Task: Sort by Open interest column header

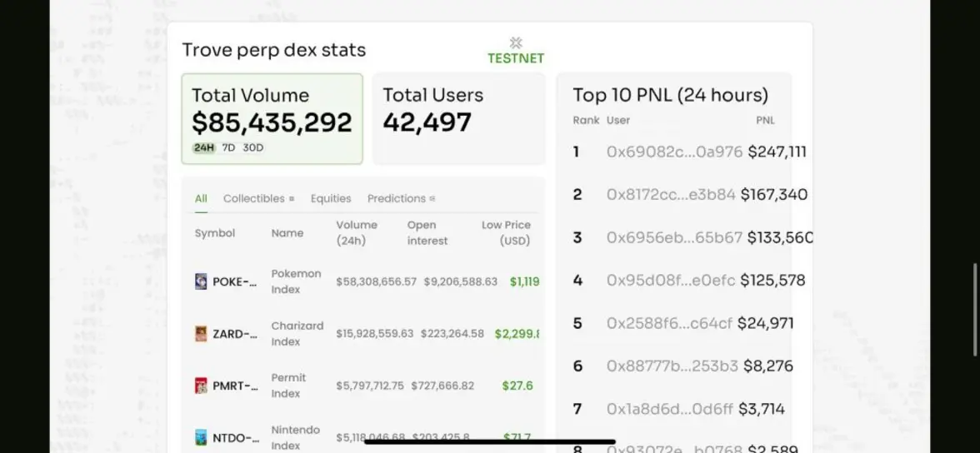Action: [x=427, y=233]
